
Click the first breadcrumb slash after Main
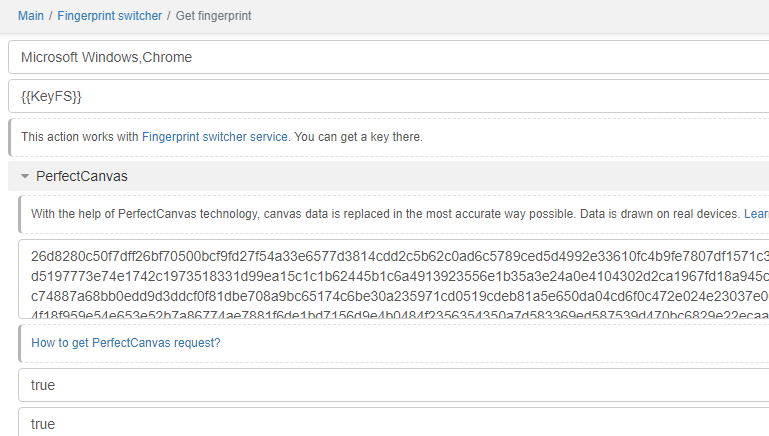coord(50,16)
